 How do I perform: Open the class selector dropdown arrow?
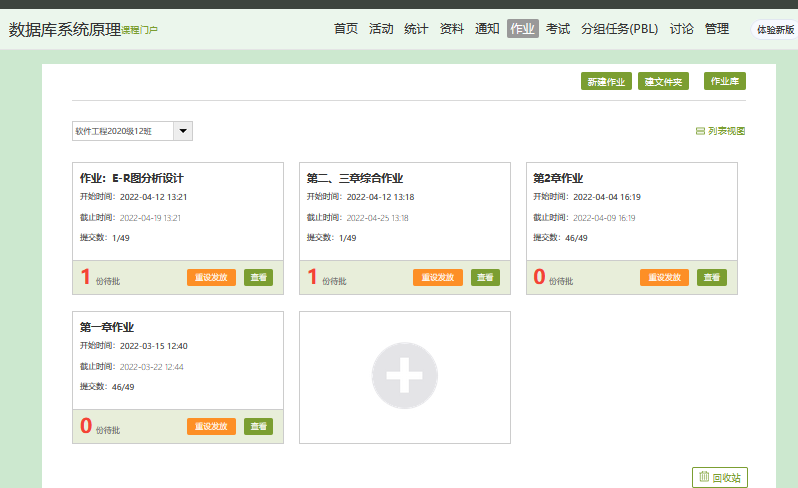pos(182,131)
